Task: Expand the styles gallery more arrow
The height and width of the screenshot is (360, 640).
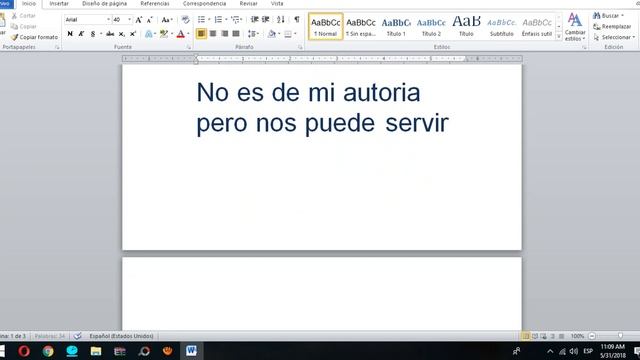Action: click(x=559, y=37)
